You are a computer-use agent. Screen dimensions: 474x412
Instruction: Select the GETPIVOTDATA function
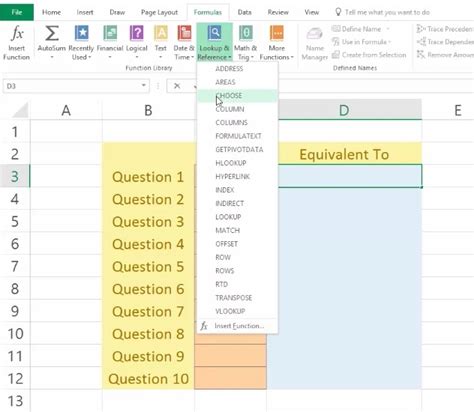point(237,149)
